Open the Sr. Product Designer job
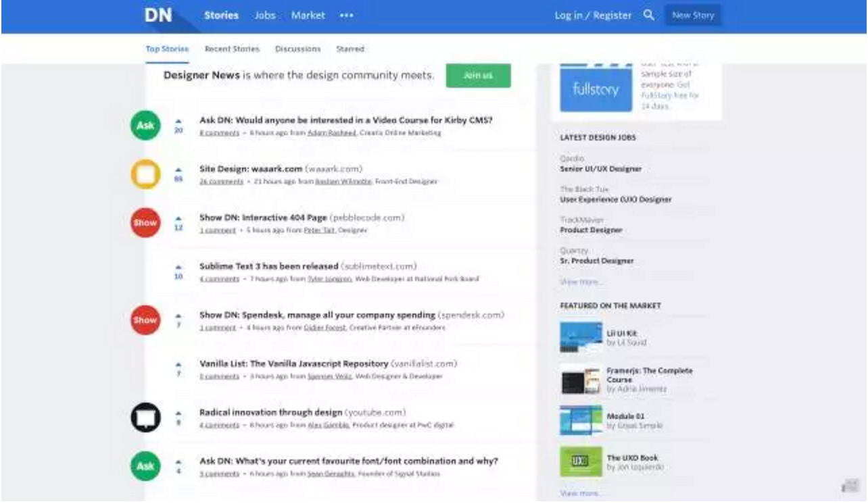This screenshot has height=504, width=868. click(x=597, y=261)
